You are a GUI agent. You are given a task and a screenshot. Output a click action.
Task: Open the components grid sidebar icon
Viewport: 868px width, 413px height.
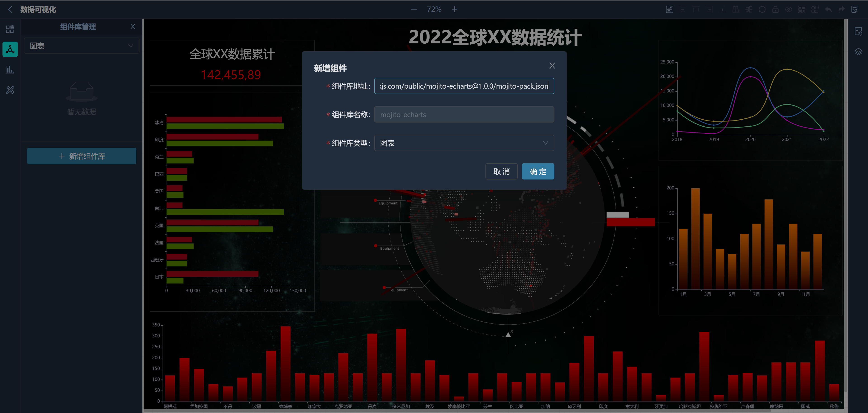click(x=10, y=29)
